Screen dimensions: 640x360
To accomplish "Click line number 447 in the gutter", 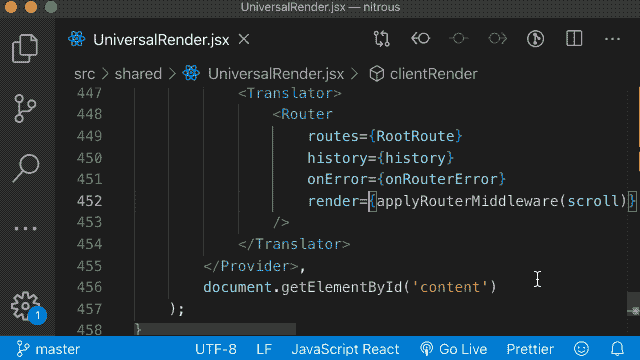I will coord(89,93).
